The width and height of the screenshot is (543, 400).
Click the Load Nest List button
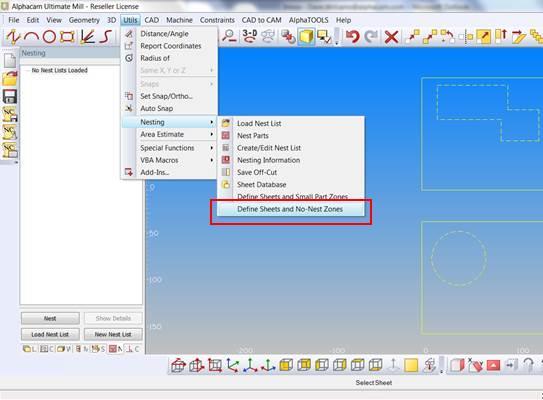pos(50,335)
